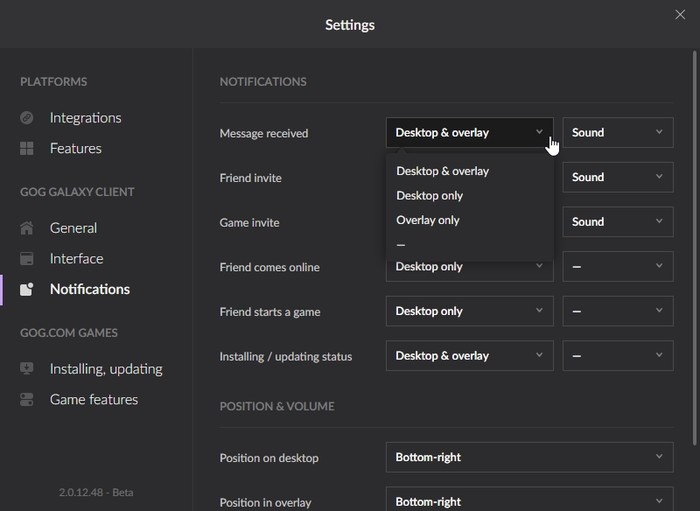
Task: Click the General home icon
Action: [27, 228]
